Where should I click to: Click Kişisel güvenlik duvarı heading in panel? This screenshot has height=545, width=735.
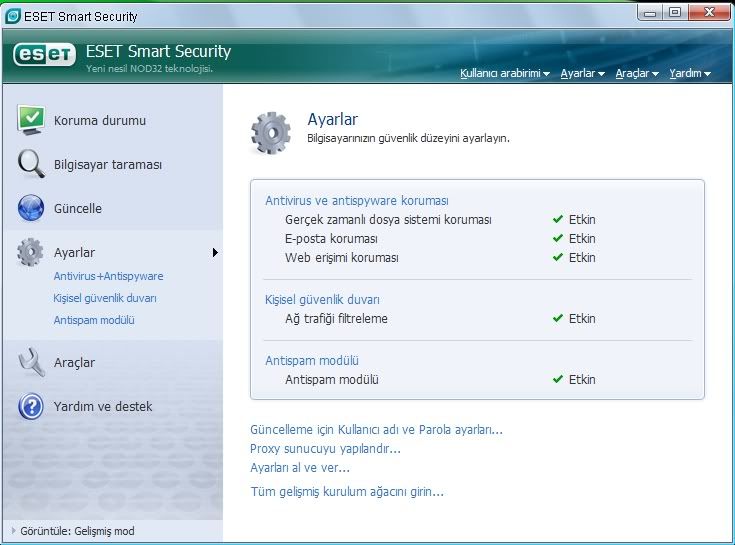click(322, 299)
